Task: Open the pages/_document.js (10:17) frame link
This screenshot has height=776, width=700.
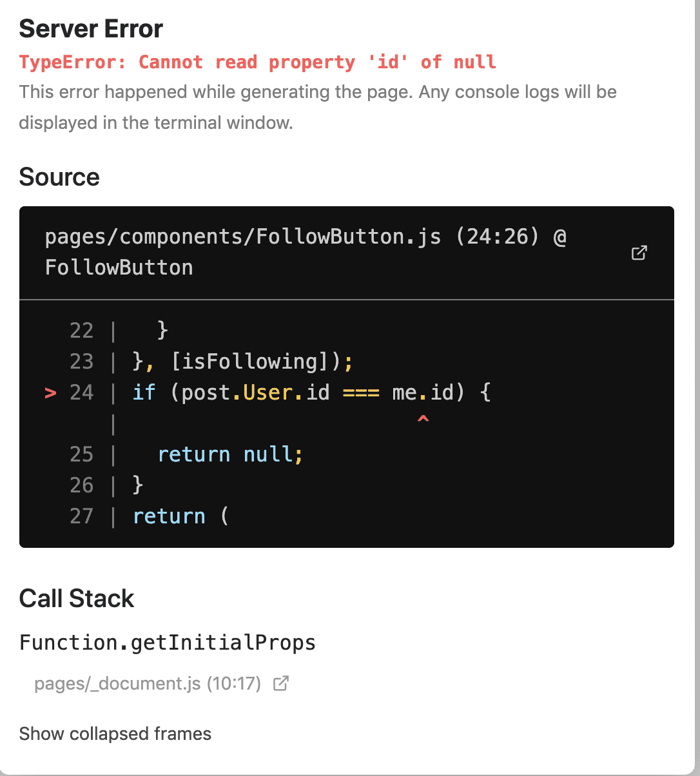Action: coord(148,684)
